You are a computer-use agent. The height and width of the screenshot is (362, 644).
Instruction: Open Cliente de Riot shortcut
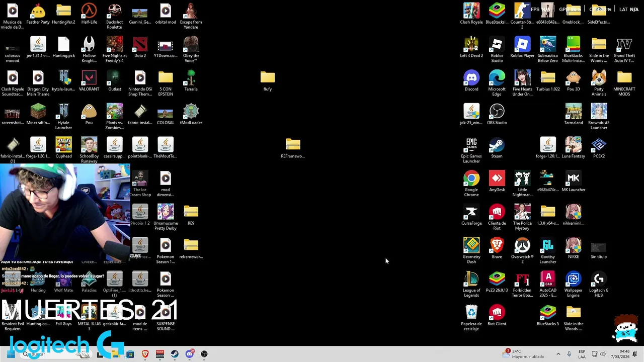(497, 217)
